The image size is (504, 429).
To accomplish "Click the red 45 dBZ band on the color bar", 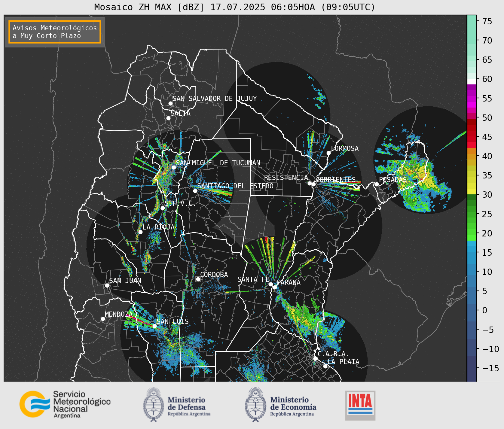I will point(472,137).
